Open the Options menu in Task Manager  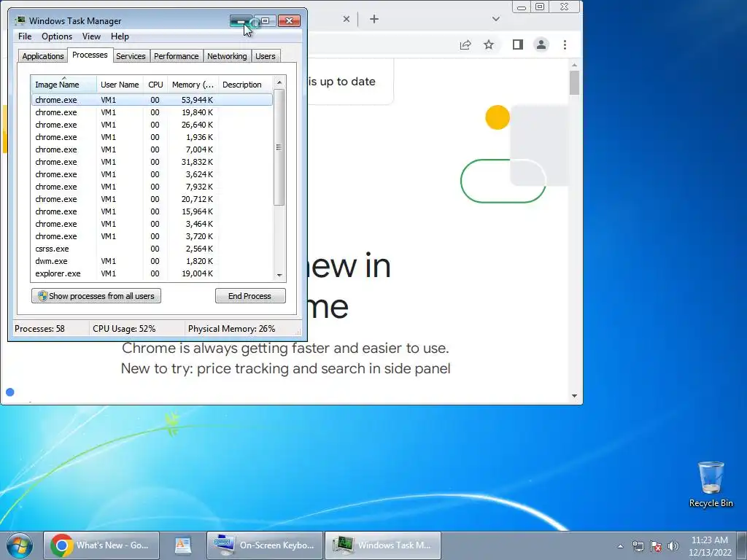click(x=57, y=36)
